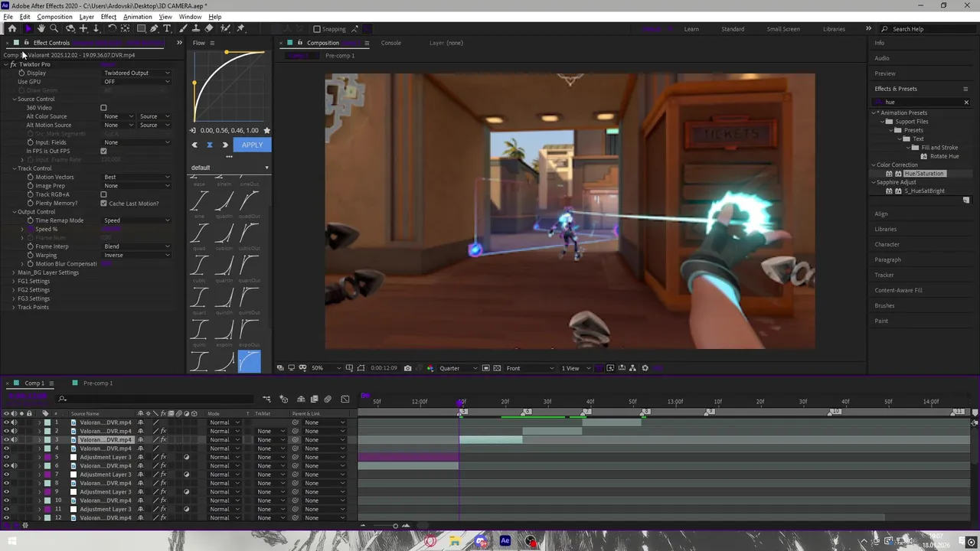Screen dimensions: 980x551
Task: Select the Clone Stamp tool
Action: [x=197, y=28]
